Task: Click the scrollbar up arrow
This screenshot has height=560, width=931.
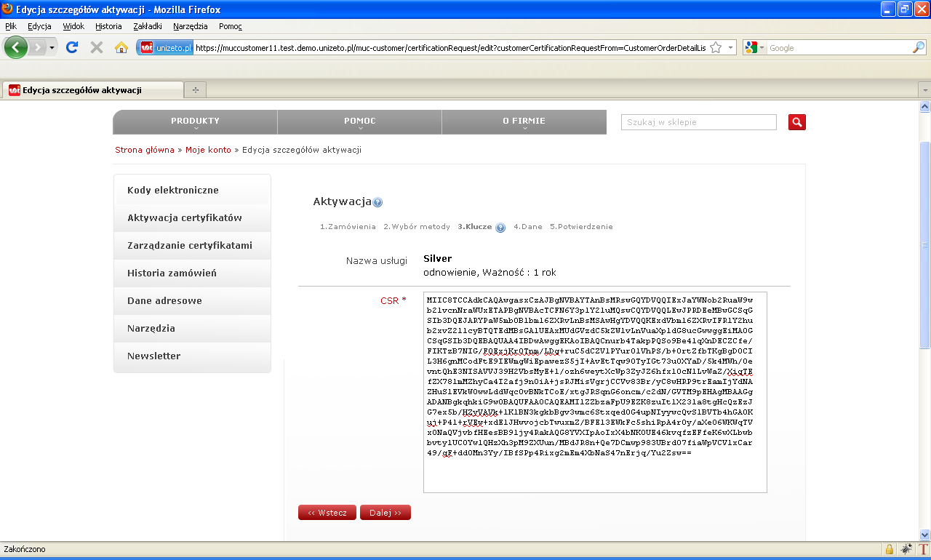Action: tap(924, 106)
